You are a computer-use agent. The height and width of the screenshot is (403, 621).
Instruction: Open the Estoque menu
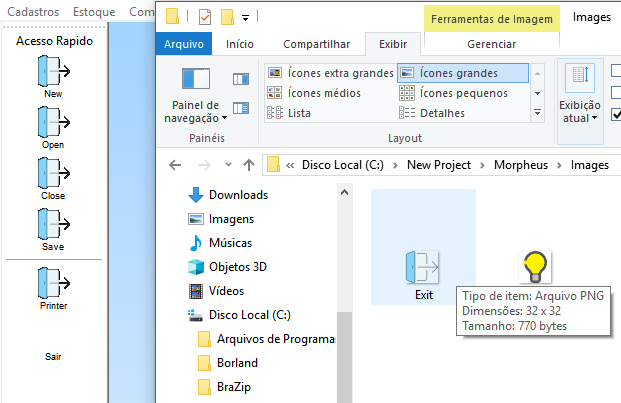pos(94,12)
